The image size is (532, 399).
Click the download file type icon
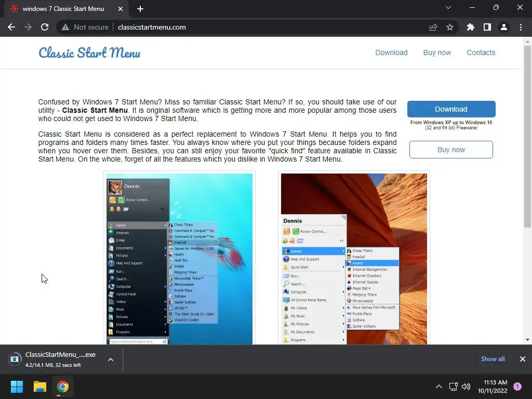[x=15, y=359]
